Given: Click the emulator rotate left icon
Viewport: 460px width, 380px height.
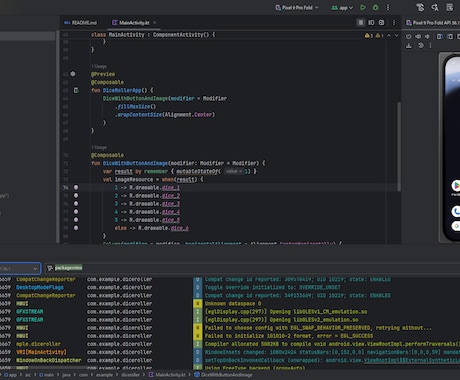Looking at the screenshot, I should click(440, 36).
